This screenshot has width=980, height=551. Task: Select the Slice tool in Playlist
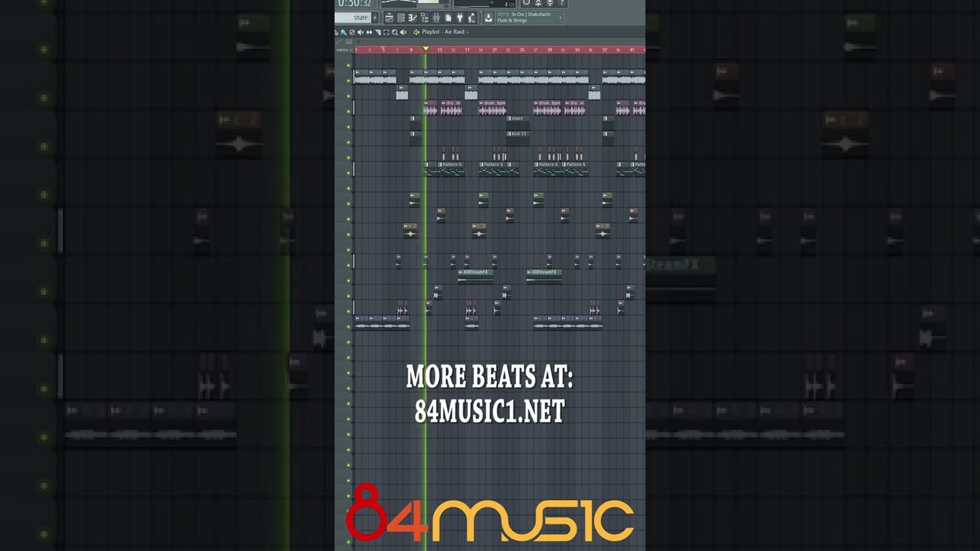(377, 32)
